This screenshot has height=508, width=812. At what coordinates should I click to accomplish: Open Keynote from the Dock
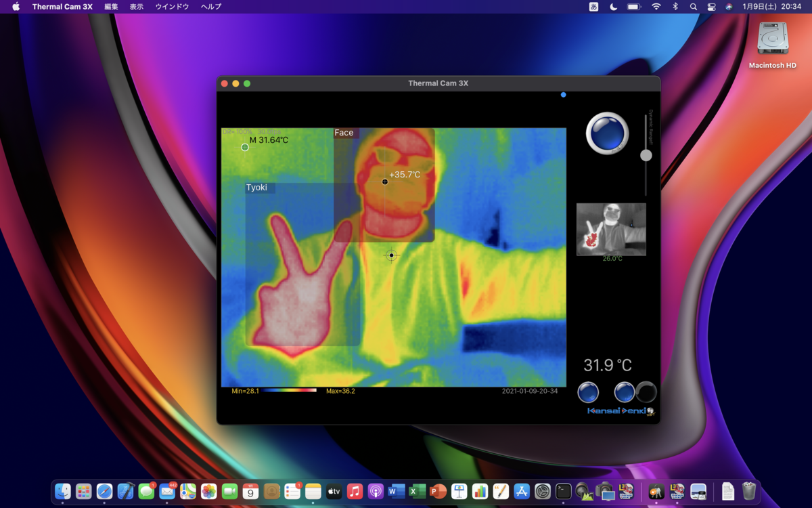click(459, 491)
